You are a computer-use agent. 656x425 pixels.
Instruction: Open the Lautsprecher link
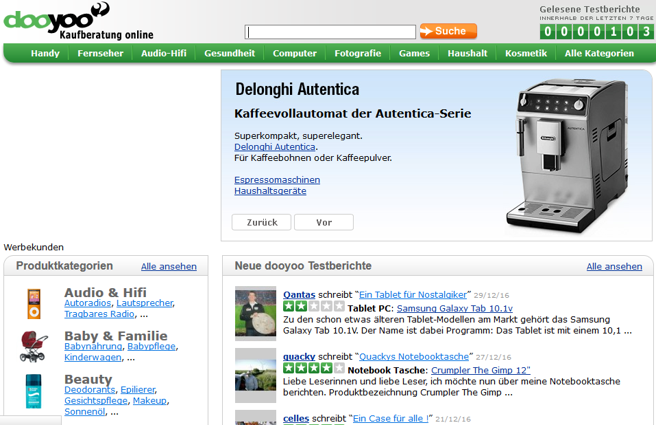click(x=145, y=303)
